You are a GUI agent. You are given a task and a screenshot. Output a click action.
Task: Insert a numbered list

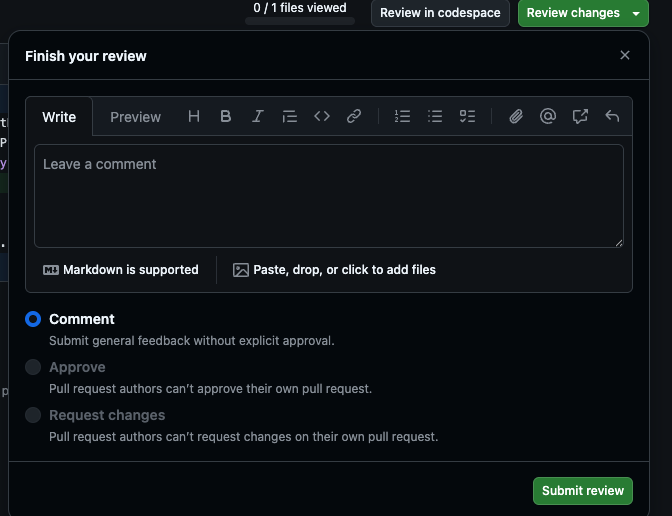click(402, 116)
